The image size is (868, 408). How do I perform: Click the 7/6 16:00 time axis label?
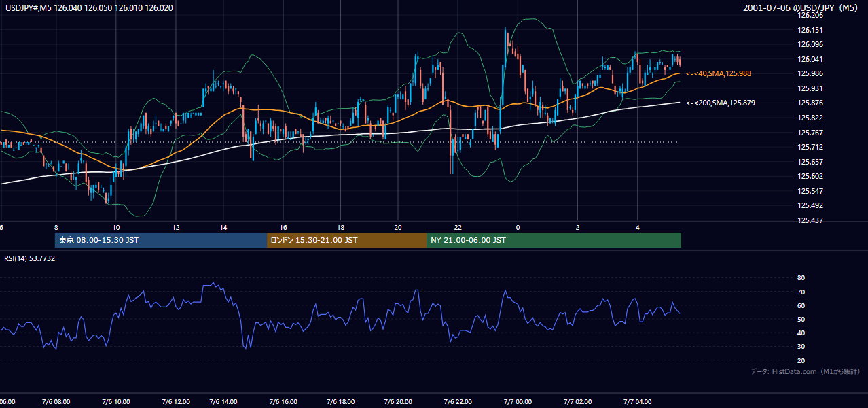pos(283,402)
